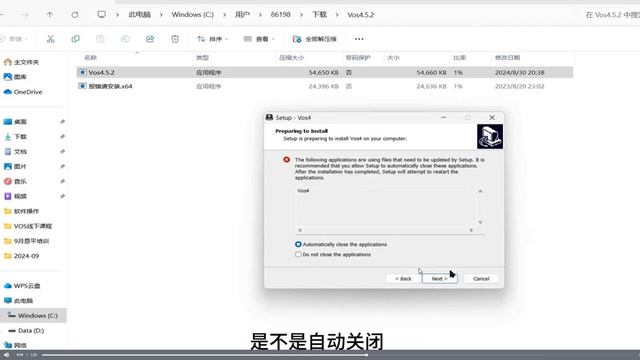The width and height of the screenshot is (640, 360).
Task: Open WPS cloud drive in sidebar
Action: tap(22, 286)
